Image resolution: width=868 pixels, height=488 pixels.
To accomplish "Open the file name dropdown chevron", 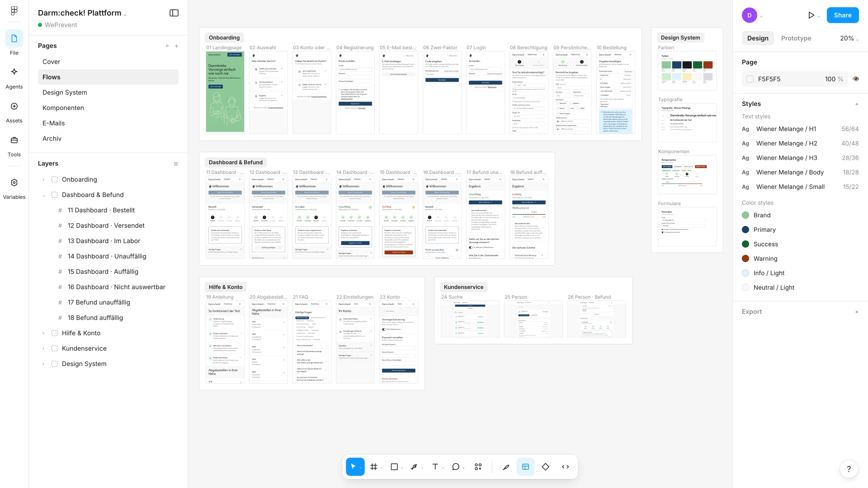I will point(125,14).
